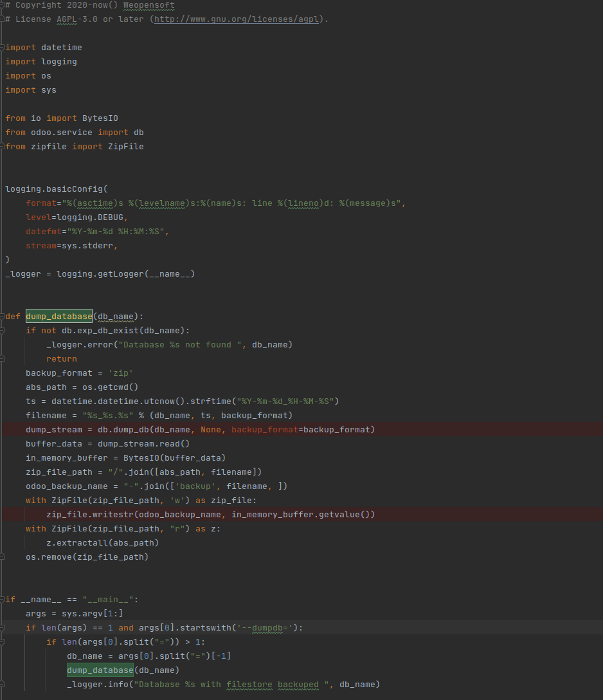
Task: Click the 'zip' string in backup_format line
Action: click(121, 373)
